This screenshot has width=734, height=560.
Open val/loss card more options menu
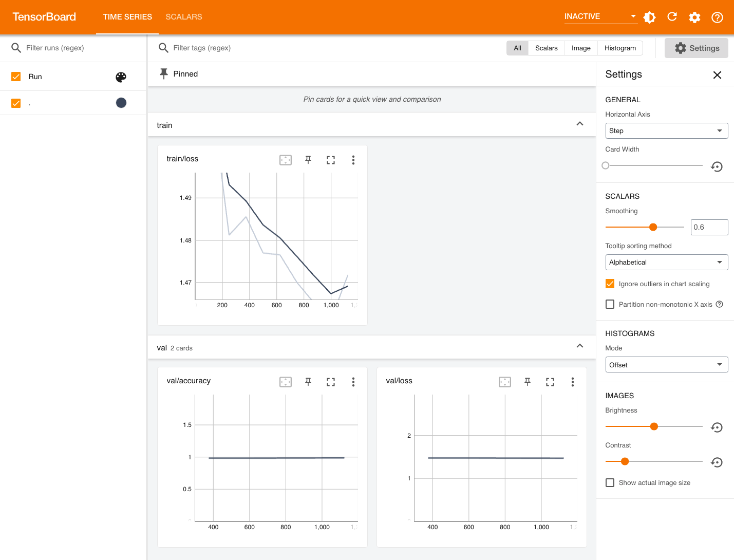pos(573,382)
